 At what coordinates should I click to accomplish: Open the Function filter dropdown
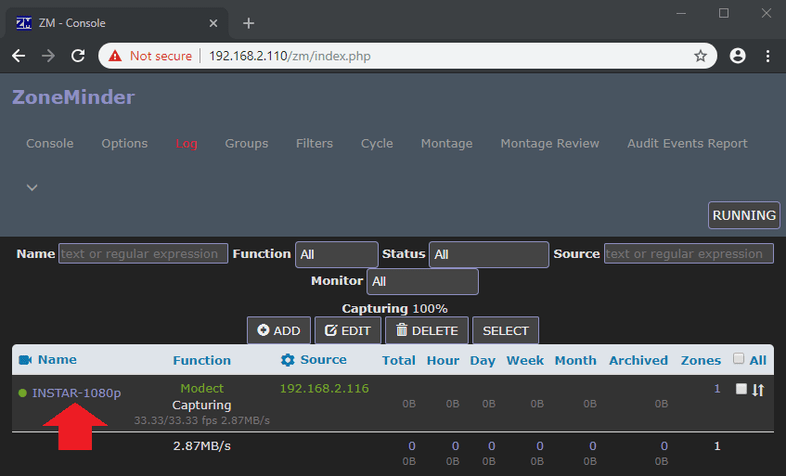[336, 254]
